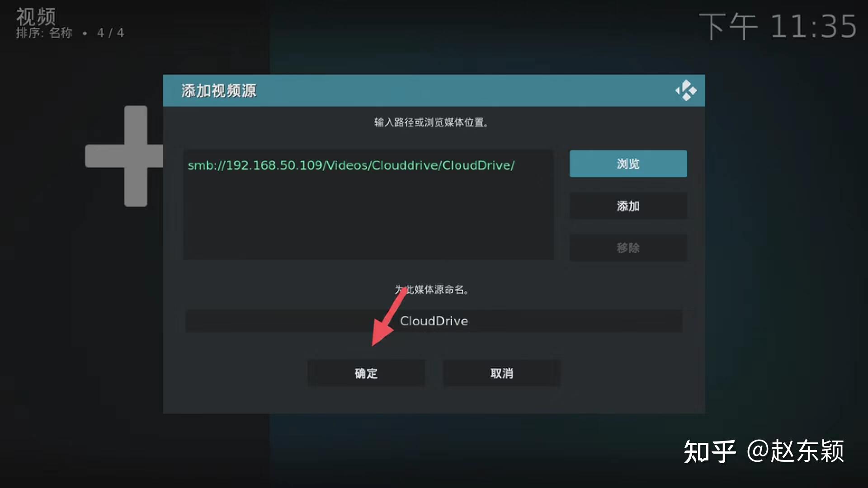Click the 添加视频源 dialog title
The height and width of the screenshot is (488, 868).
pyautogui.click(x=219, y=91)
